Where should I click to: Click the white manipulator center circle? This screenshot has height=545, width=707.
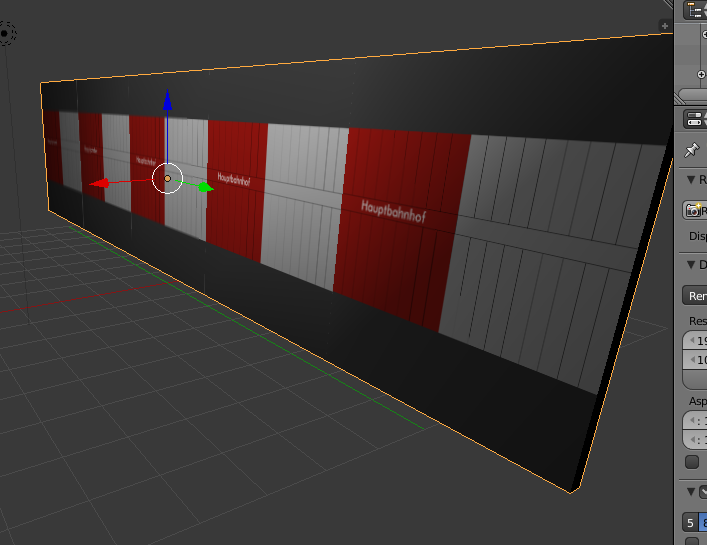click(167, 179)
